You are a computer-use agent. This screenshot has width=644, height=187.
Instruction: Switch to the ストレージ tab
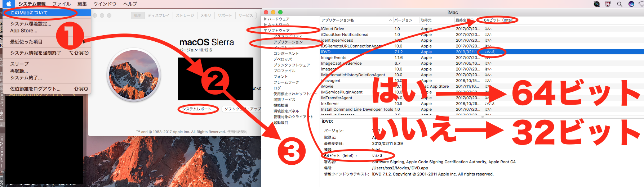coord(185,15)
